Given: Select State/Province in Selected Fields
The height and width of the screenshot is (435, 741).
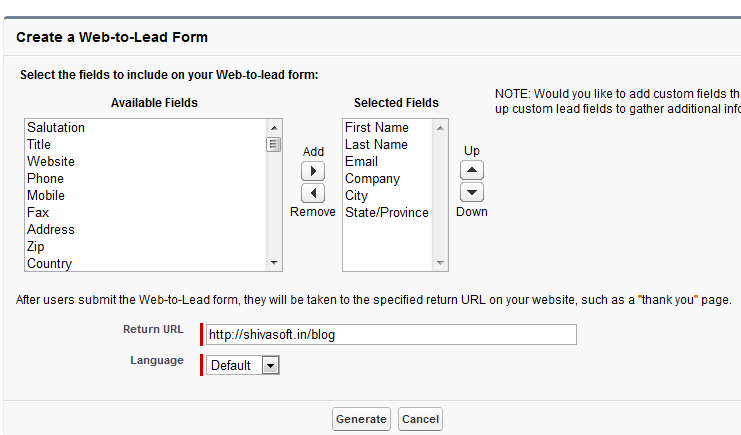Looking at the screenshot, I should [x=386, y=213].
